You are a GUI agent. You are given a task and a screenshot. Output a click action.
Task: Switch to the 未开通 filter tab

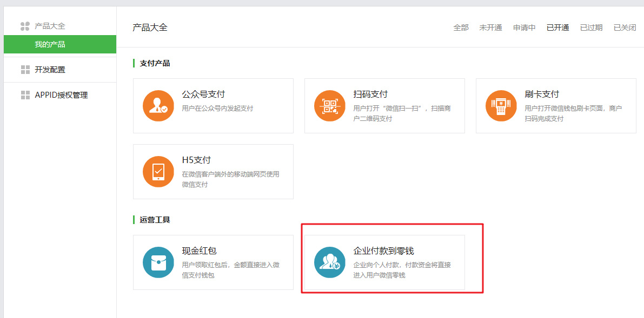490,28
